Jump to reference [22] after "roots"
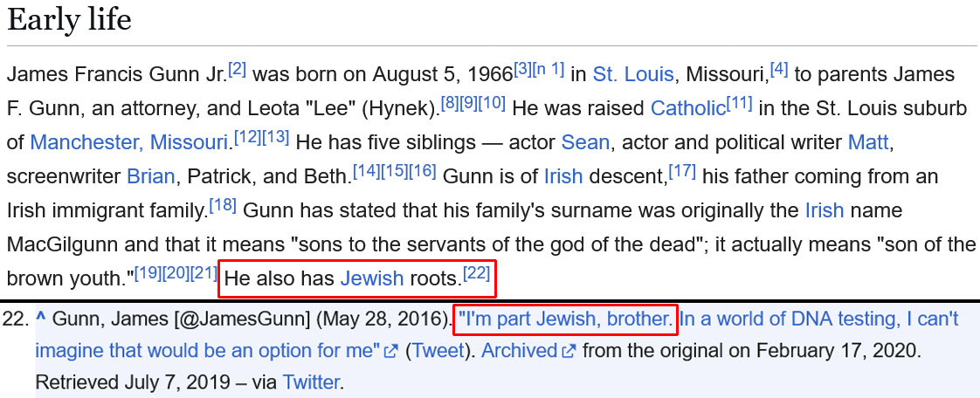The height and width of the screenshot is (398, 980). pos(477,272)
